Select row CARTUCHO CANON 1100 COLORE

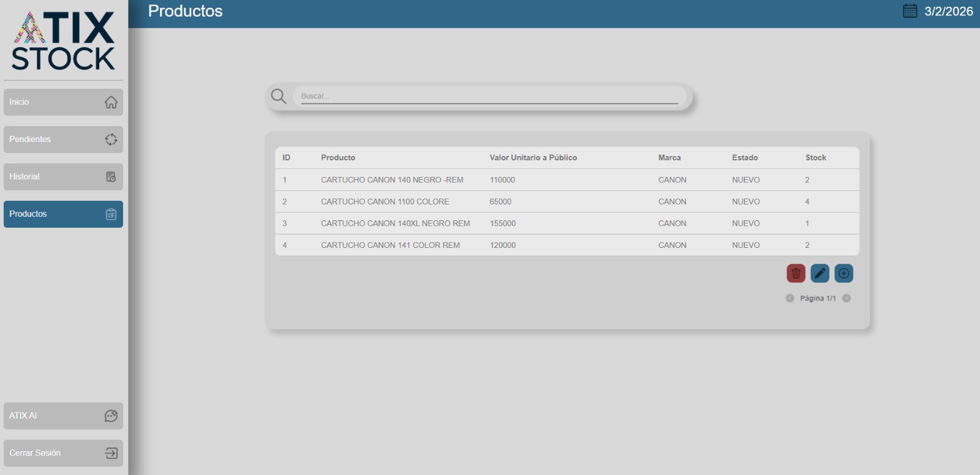click(385, 201)
